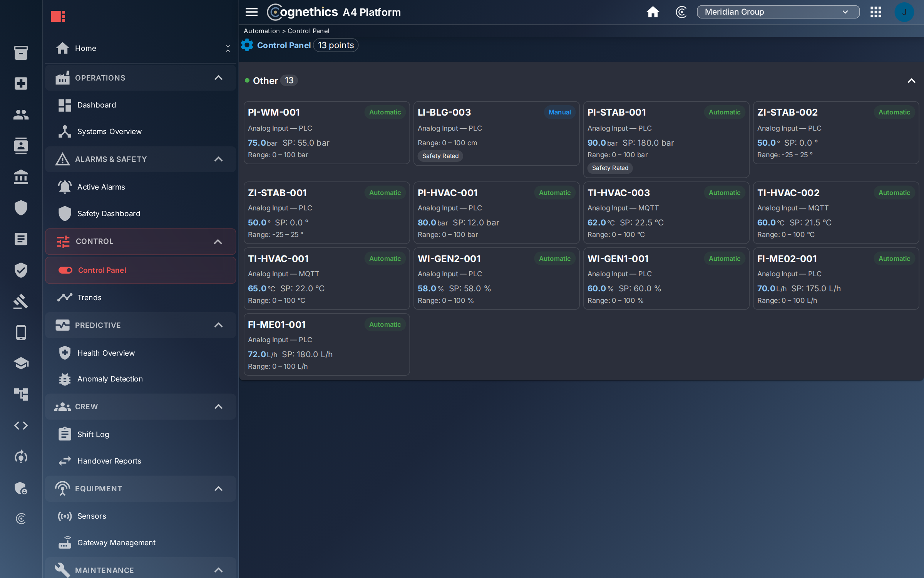Viewport: 924px width, 578px height.
Task: Click the home icon in top bar
Action: point(653,12)
